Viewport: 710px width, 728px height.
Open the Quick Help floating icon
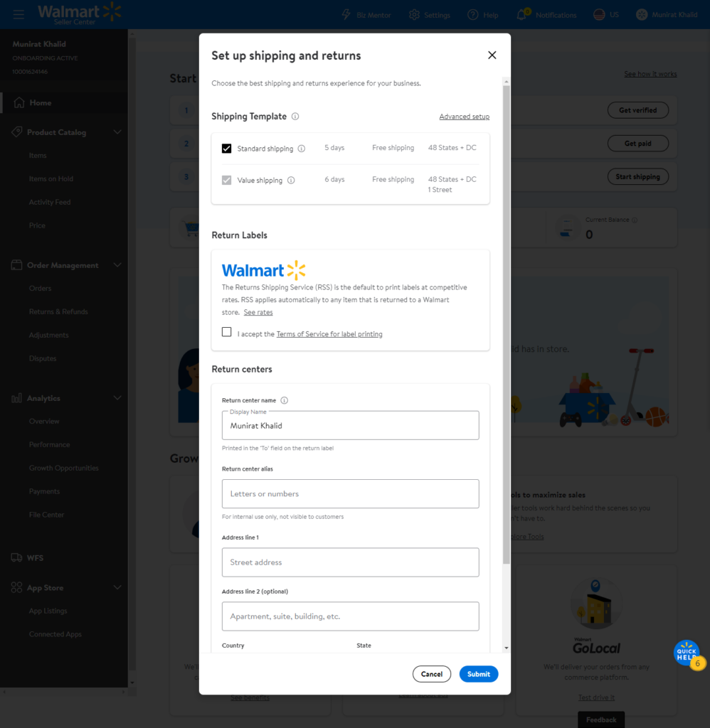click(x=688, y=653)
